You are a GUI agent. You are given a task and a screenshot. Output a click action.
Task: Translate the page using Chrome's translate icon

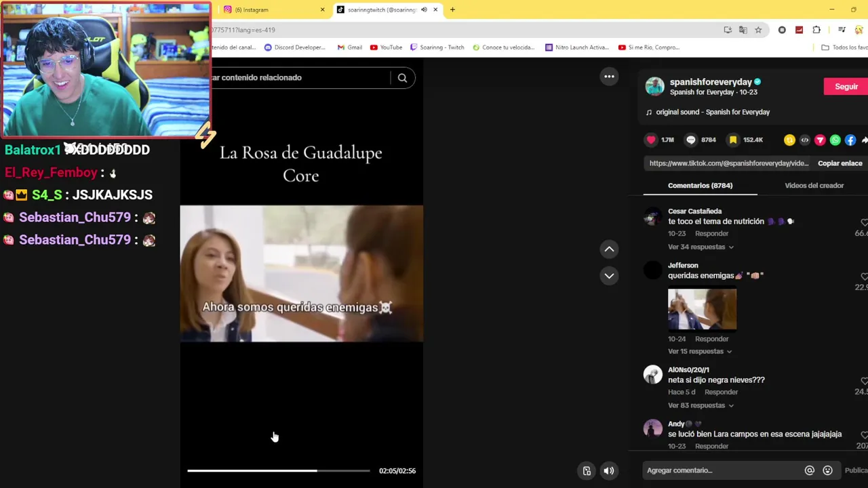[x=743, y=30]
